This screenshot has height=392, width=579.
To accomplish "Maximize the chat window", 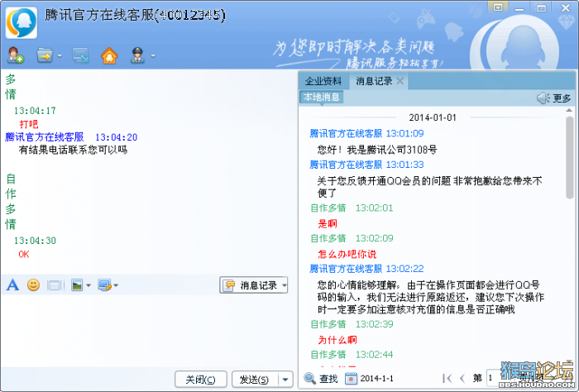I will 541,7.
